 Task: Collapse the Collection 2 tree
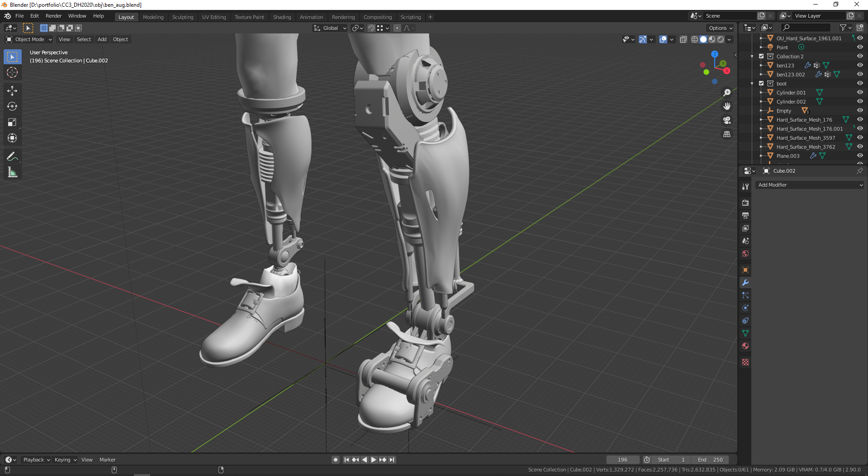tap(752, 57)
